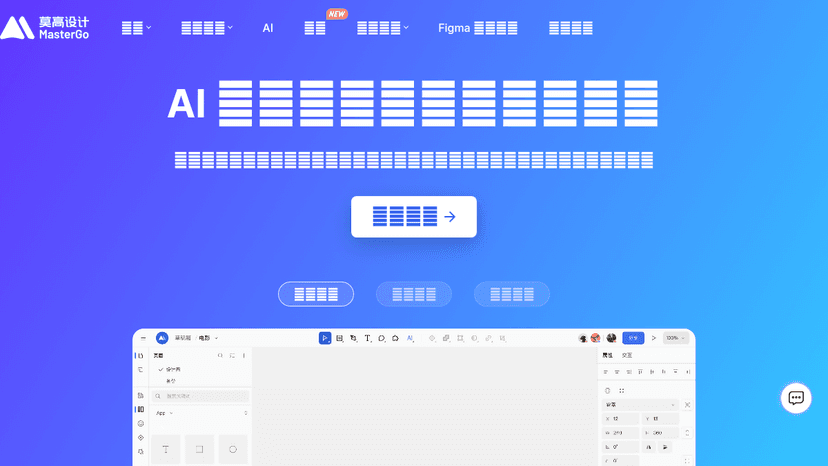This screenshot has height=466, width=828.
Task: Open the wide dropdown above the X field
Action: [640, 405]
